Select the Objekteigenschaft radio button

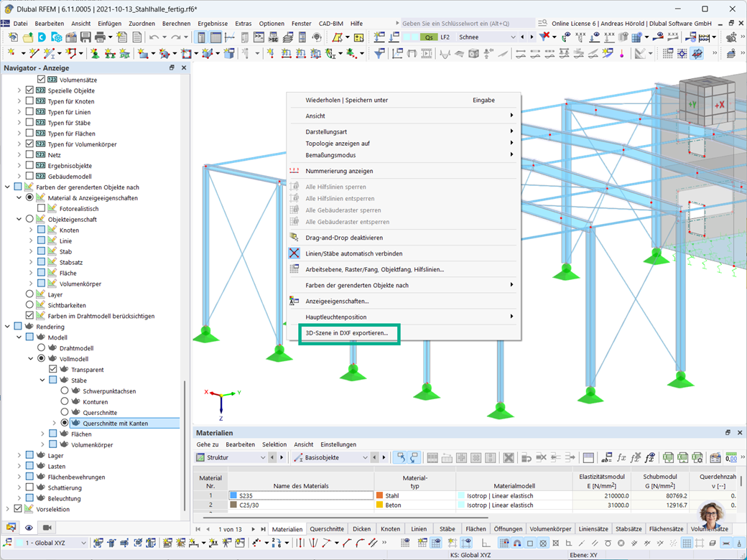(29, 219)
